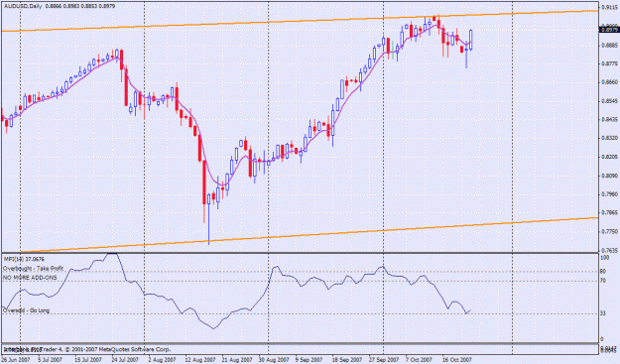Click the 0.7865 price axis label
The width and height of the screenshot is (620, 364).
click(x=610, y=212)
